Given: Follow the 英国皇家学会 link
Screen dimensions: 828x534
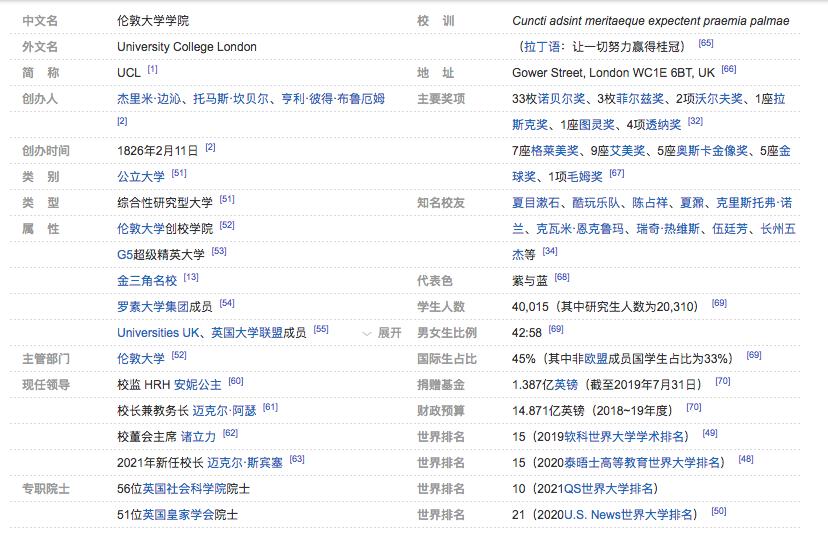Looking at the screenshot, I should (178, 514).
